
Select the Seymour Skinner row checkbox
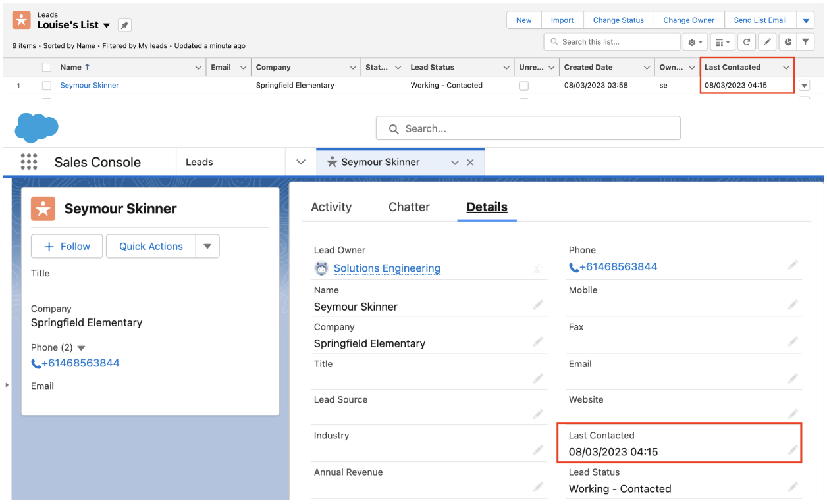47,86
